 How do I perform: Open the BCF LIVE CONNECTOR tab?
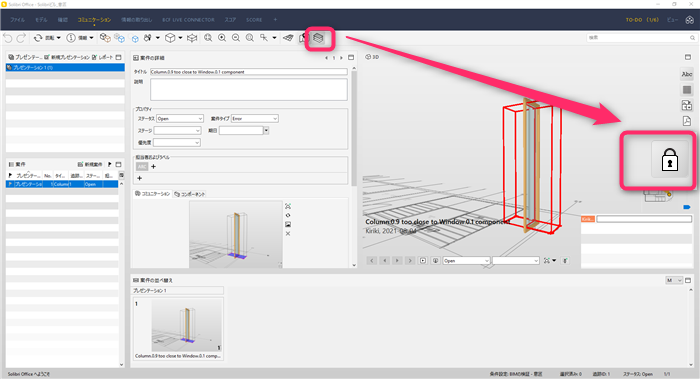tap(188, 20)
